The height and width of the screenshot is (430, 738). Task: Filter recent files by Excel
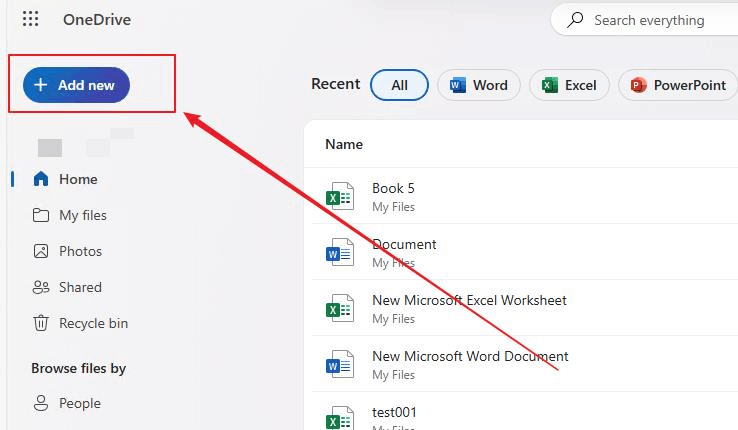tap(569, 85)
